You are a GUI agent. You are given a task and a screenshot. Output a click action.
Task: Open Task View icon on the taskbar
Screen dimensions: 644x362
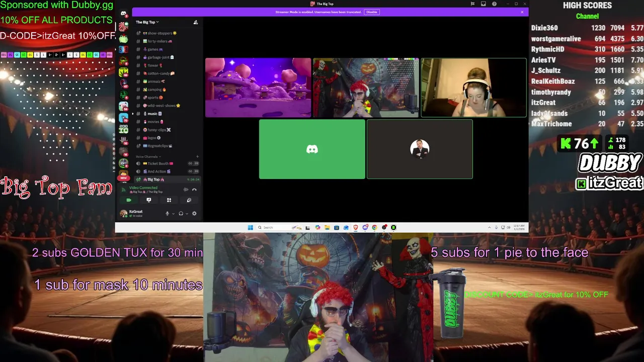(307, 227)
